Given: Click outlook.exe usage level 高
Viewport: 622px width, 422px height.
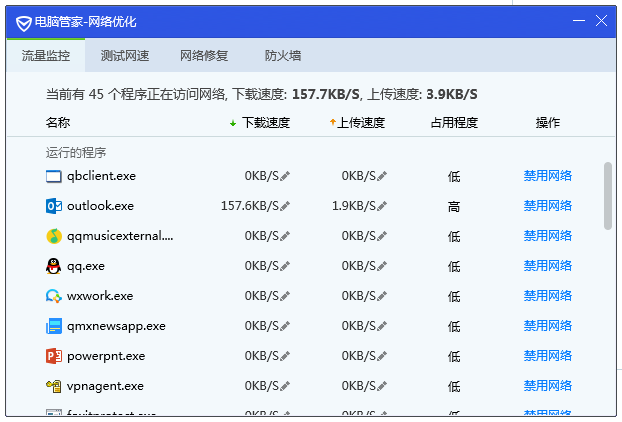Looking at the screenshot, I should point(454,206).
